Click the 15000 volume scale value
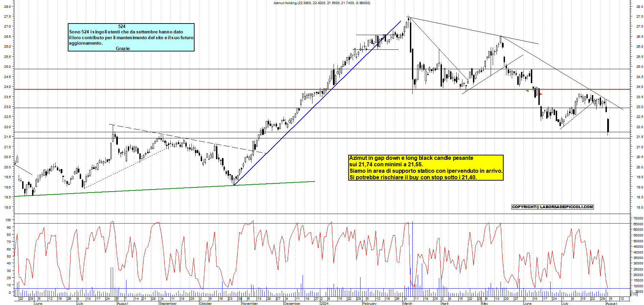The image size is (644, 305). coord(638,280)
